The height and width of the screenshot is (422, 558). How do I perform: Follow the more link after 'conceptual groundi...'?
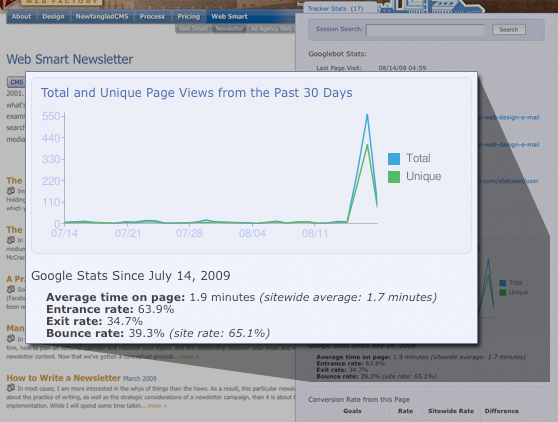click(189, 357)
